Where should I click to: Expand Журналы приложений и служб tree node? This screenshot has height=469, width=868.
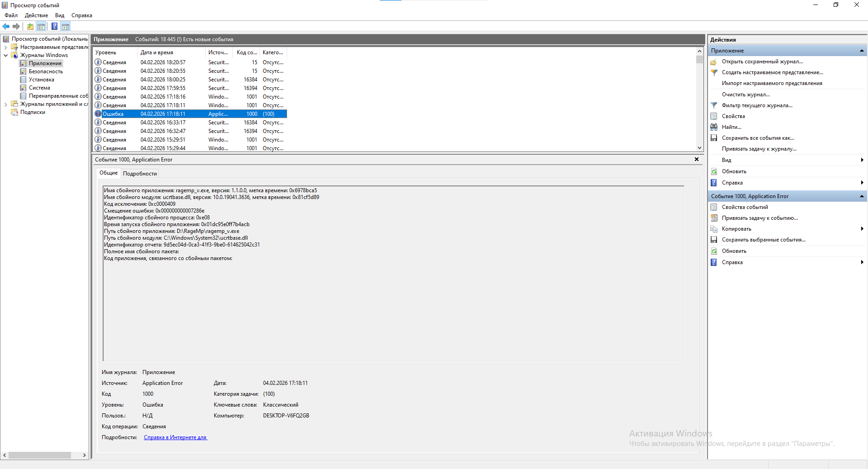click(x=5, y=104)
